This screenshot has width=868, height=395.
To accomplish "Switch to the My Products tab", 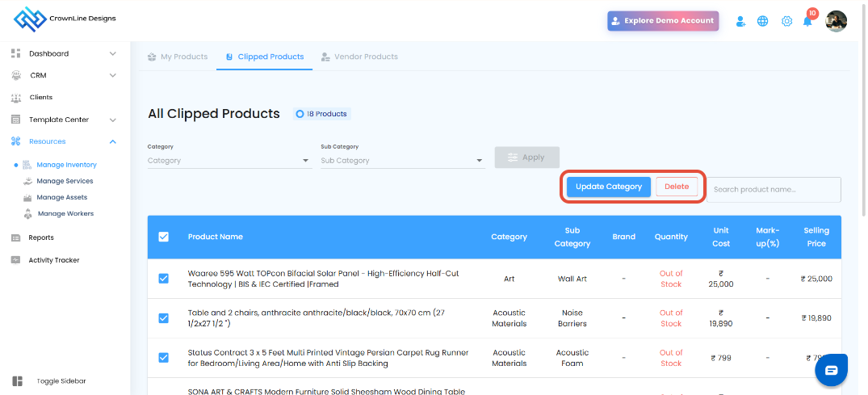I will coord(178,57).
